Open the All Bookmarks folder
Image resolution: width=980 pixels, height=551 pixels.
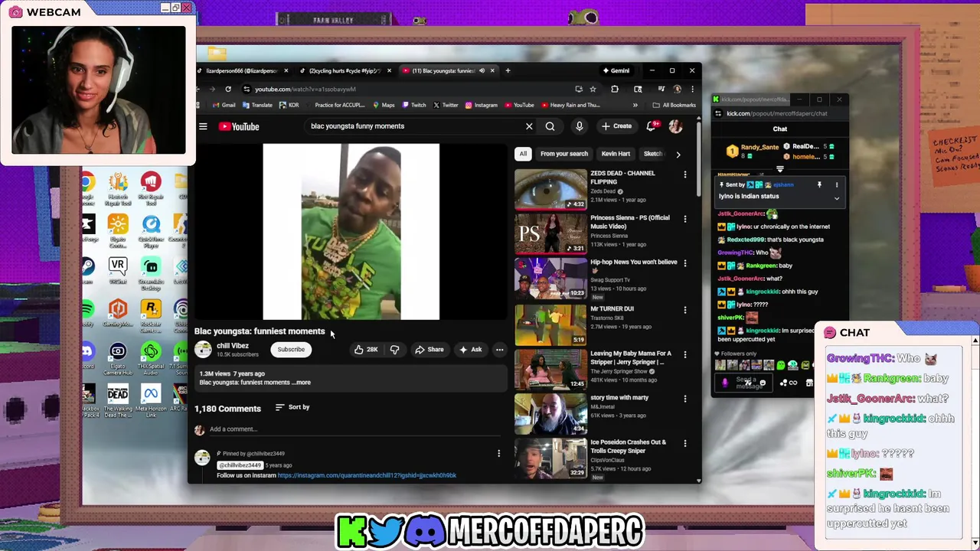click(x=675, y=105)
